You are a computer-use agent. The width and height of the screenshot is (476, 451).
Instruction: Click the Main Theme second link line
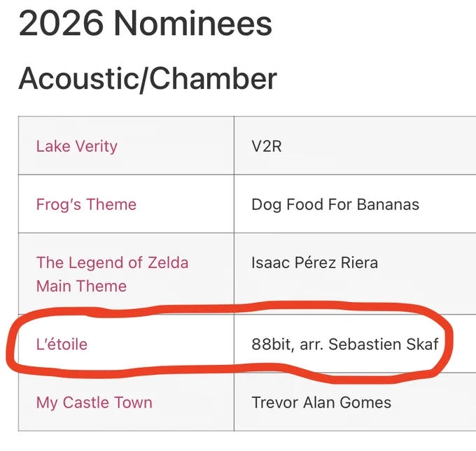(x=81, y=286)
